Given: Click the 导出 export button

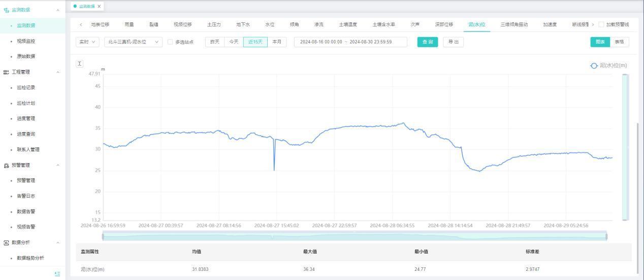Looking at the screenshot, I should [x=453, y=42].
